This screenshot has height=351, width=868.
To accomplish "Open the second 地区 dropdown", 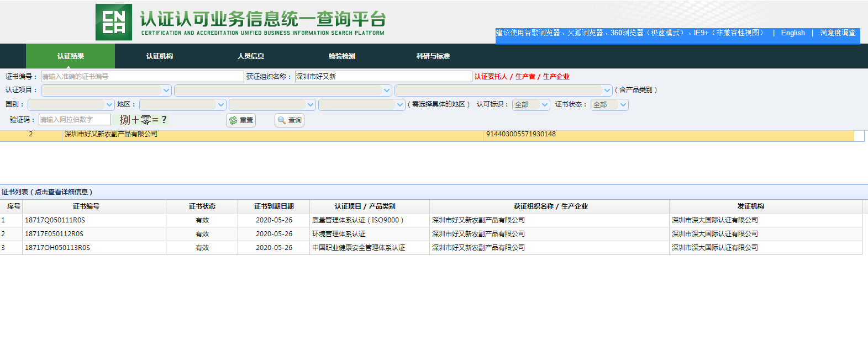I will [272, 105].
